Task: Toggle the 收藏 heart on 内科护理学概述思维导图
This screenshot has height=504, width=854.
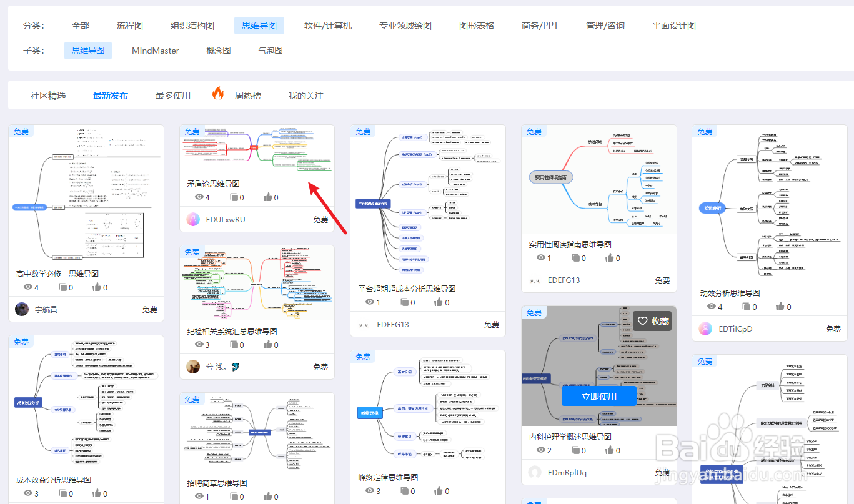Action: (x=644, y=320)
